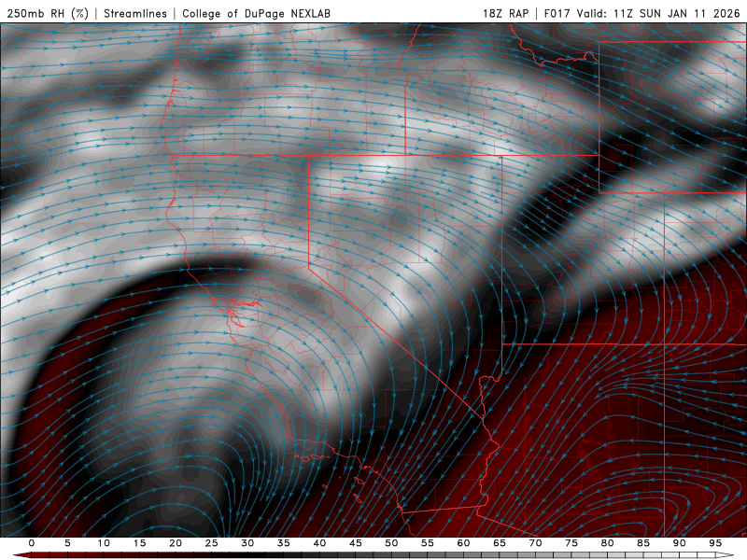Click the colorbar label '0'
747x560 pixels.
coord(32,543)
